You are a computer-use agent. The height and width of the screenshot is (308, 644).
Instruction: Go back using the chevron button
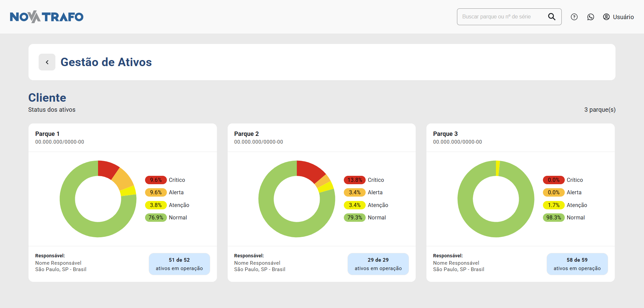click(x=47, y=62)
